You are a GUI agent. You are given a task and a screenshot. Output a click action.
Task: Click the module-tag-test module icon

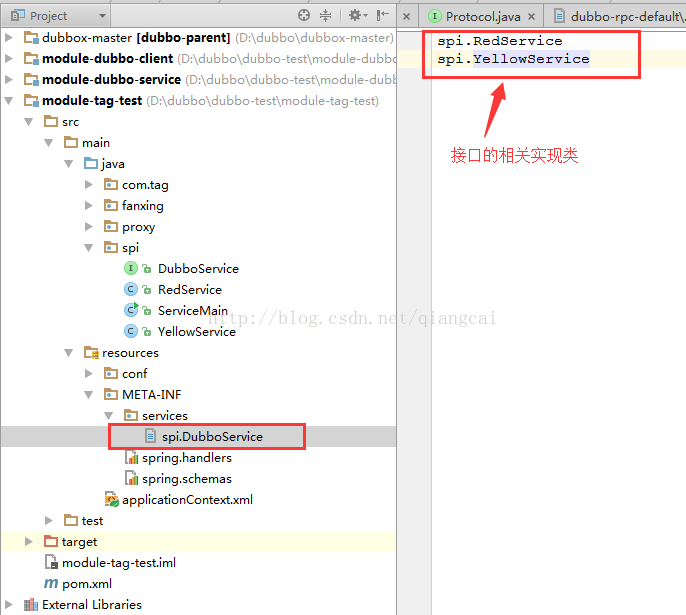pyautogui.click(x=31, y=101)
